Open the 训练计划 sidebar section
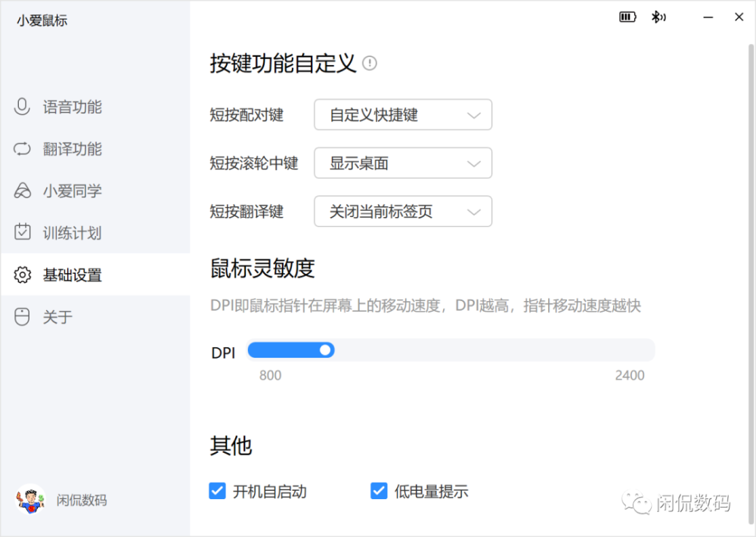The height and width of the screenshot is (537, 756). tap(95, 233)
